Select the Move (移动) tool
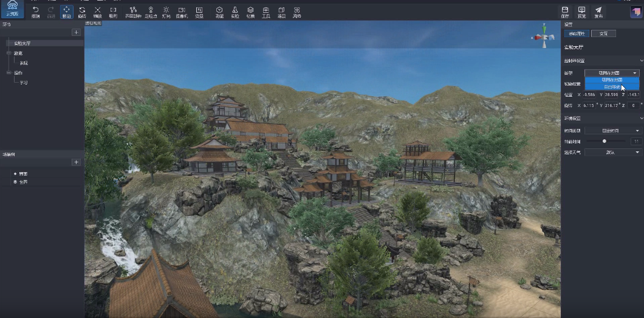 click(x=66, y=11)
